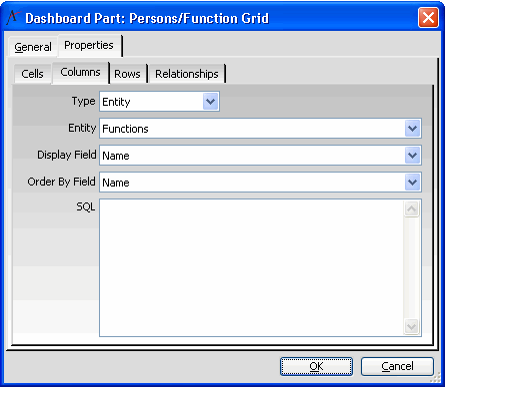Click the Display Field box showing Name
The image size is (528, 399).
click(x=260, y=155)
